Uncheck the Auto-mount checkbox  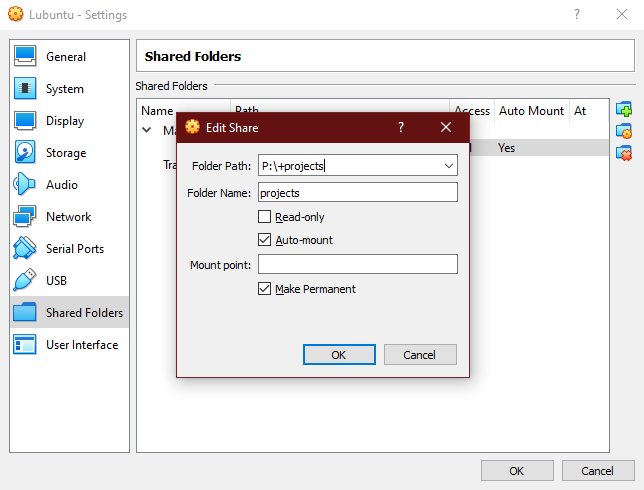[264, 239]
